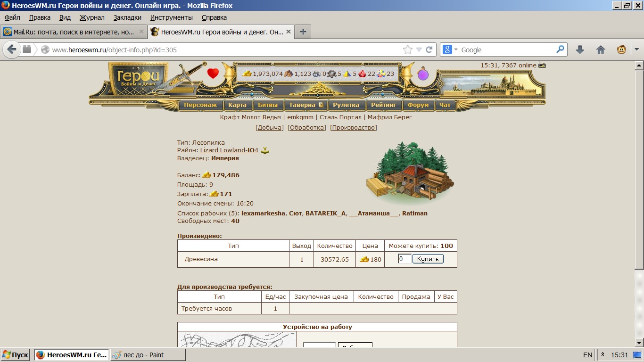Open the Персонаж game section
Image resolution: width=644 pixels, height=362 pixels.
200,105
